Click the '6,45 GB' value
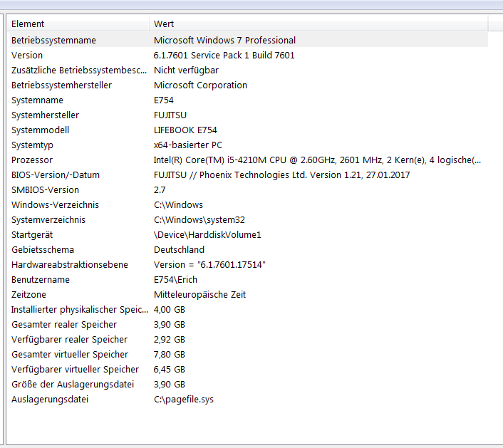The image size is (503, 448). tap(170, 370)
